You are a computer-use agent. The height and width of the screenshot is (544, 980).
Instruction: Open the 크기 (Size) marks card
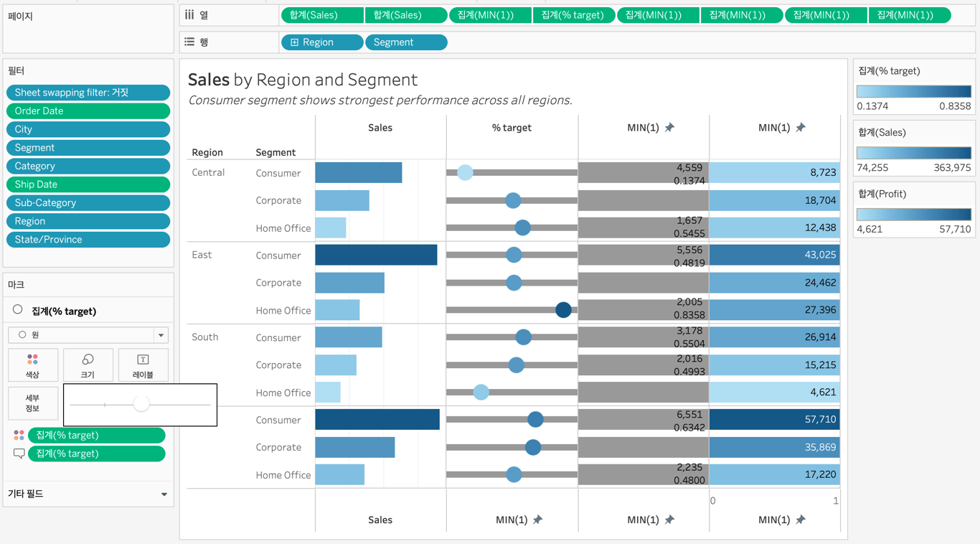pos(88,365)
